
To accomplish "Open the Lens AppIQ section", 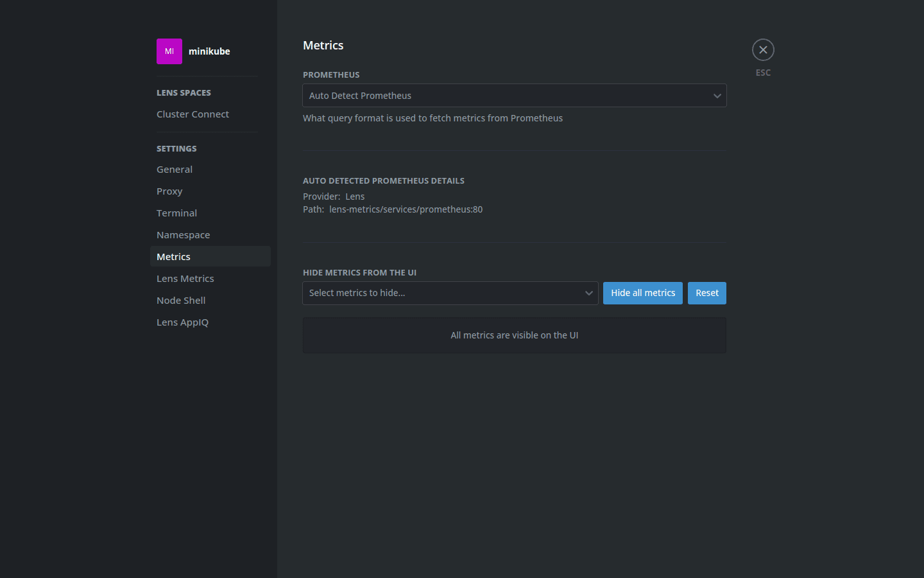I will 182,322.
